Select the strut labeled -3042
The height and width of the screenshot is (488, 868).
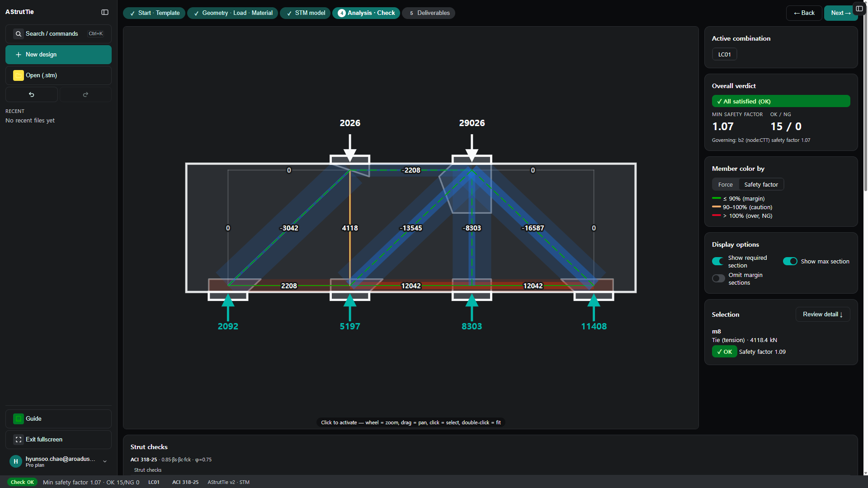click(x=289, y=228)
